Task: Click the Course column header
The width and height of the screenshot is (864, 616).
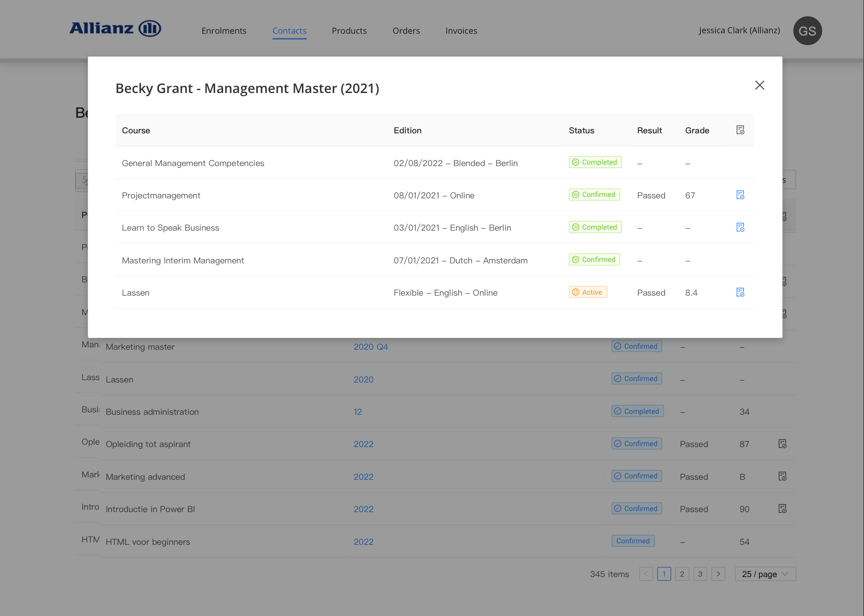Action: coord(136,131)
